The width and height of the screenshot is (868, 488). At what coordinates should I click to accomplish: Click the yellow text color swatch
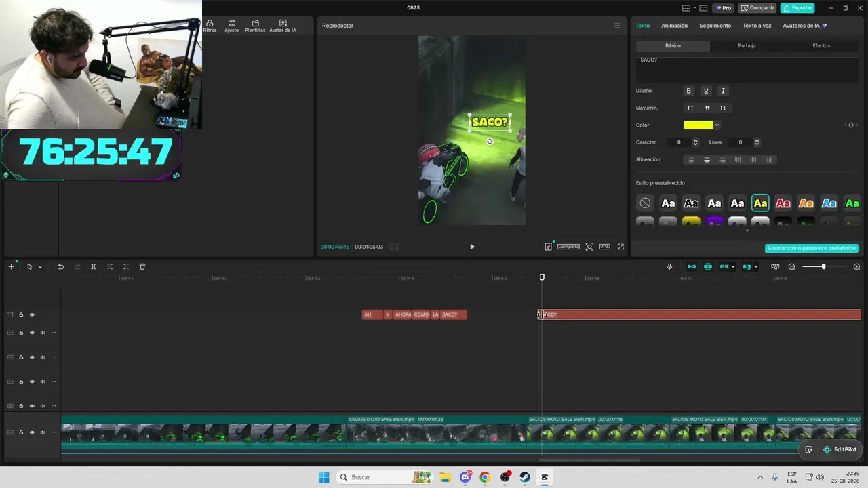click(x=698, y=125)
